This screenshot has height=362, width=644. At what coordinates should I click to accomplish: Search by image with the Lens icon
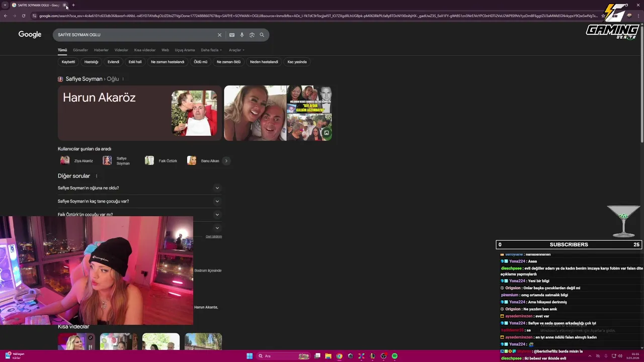point(252,35)
